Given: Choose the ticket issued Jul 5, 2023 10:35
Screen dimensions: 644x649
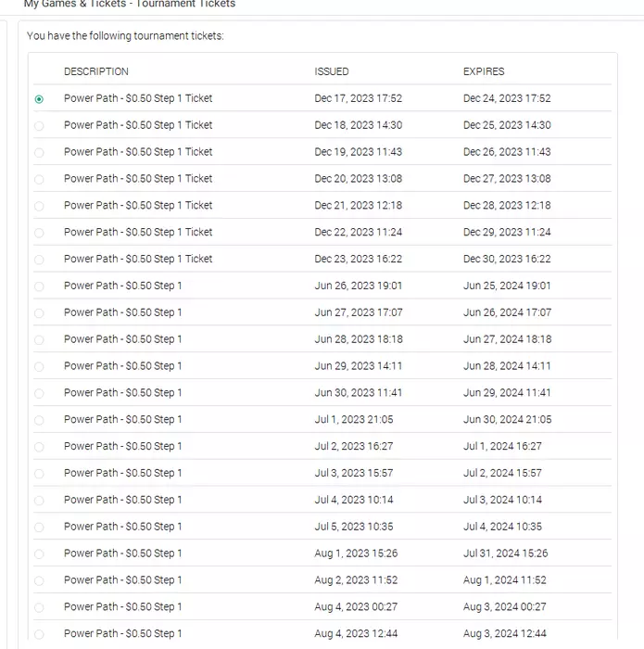Looking at the screenshot, I should [39, 528].
